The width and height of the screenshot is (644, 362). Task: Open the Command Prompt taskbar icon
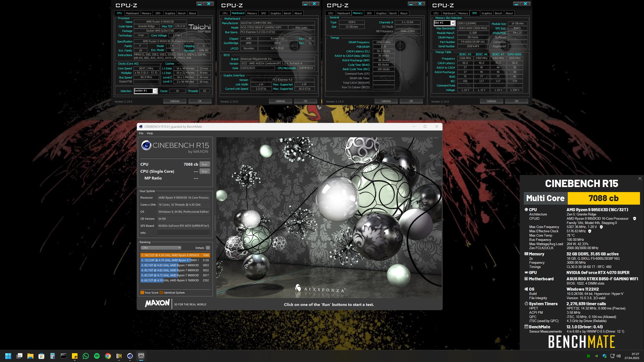tap(64, 356)
